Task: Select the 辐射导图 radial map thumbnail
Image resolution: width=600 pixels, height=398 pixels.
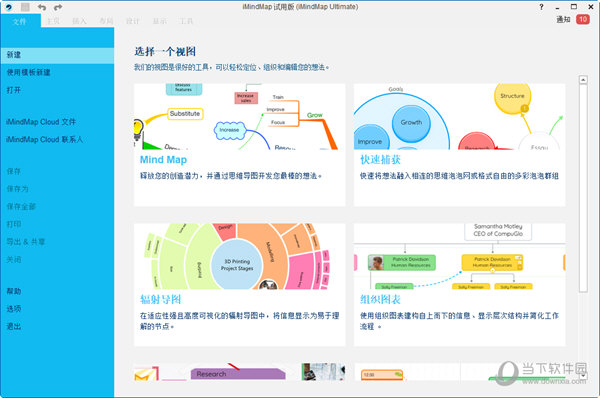Action: pyautogui.click(x=240, y=256)
